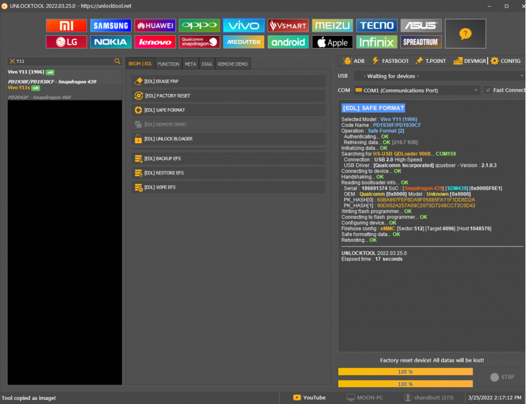Select the Lenovo brand logo
This screenshot has width=532, height=404.
click(155, 42)
